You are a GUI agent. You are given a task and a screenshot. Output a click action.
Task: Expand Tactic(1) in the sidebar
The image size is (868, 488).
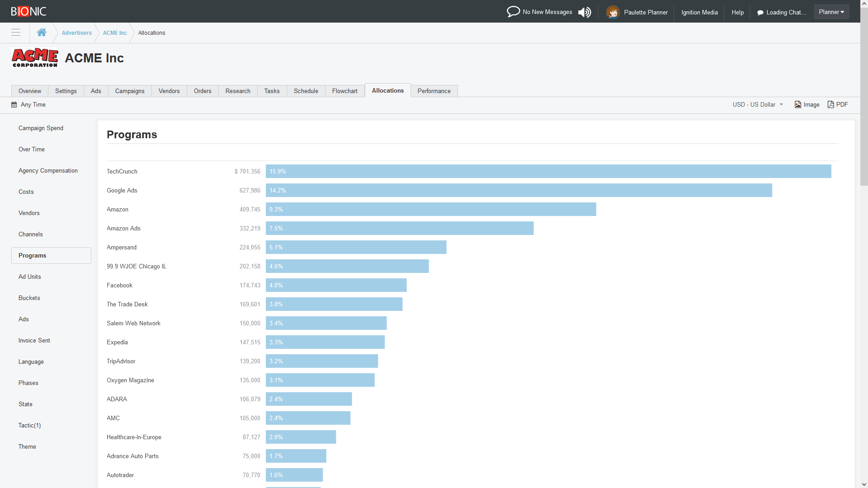coord(29,425)
